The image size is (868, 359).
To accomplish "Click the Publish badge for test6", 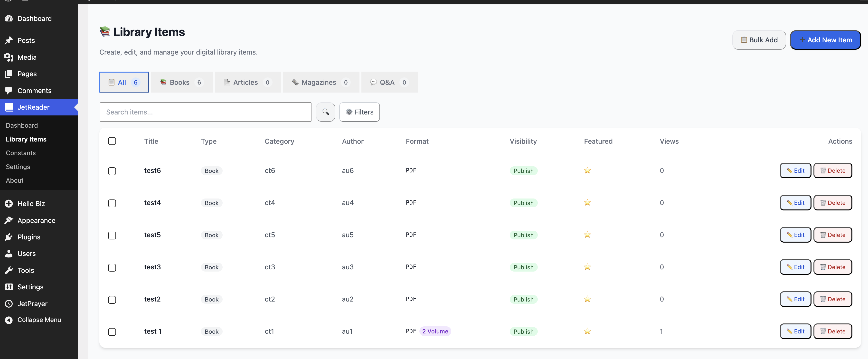I will tap(523, 171).
